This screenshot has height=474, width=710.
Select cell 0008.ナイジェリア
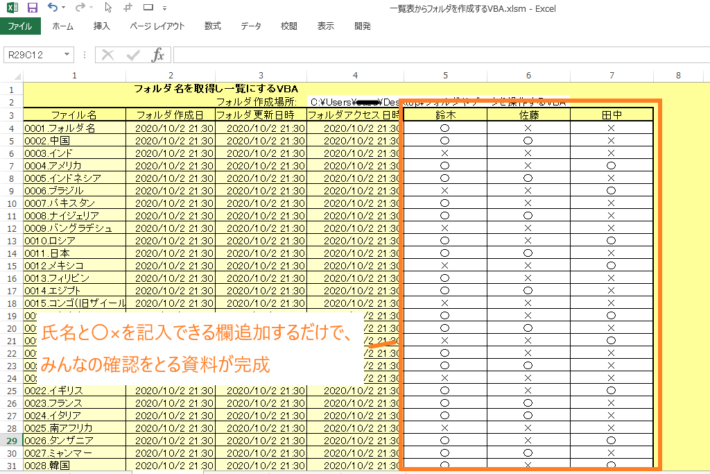tap(74, 215)
